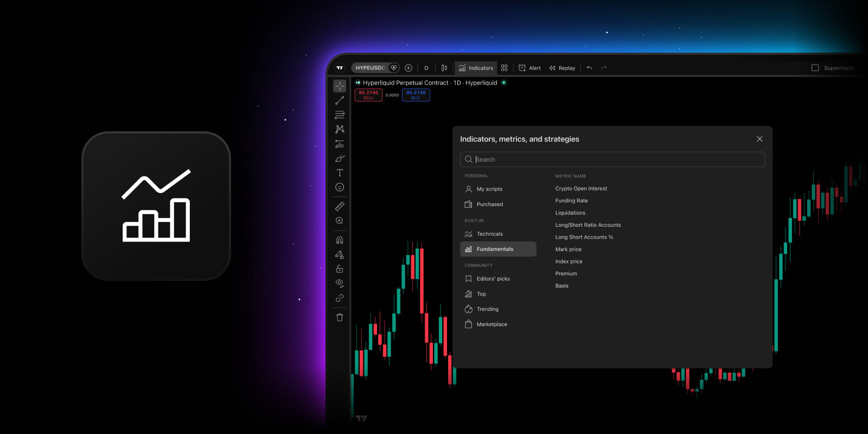
Task: Close the Indicators dialog
Action: [759, 139]
